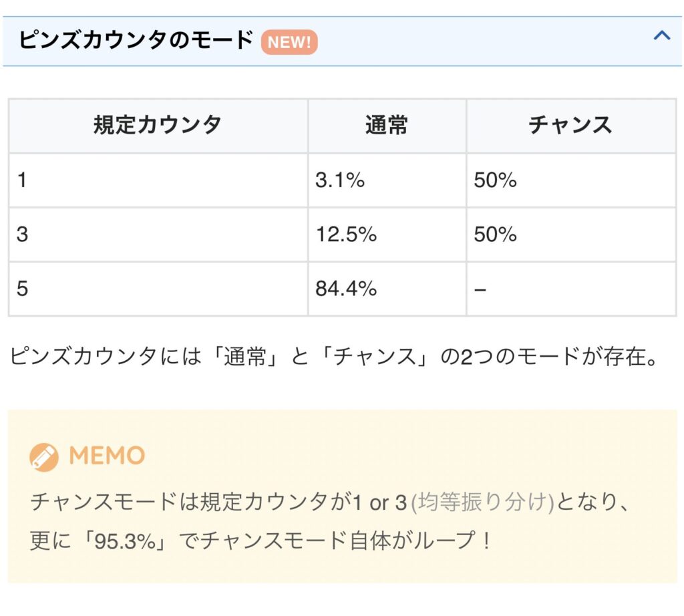Click the 50% cell in counter 3 row
Screen dimensions: 684x616
(571, 235)
